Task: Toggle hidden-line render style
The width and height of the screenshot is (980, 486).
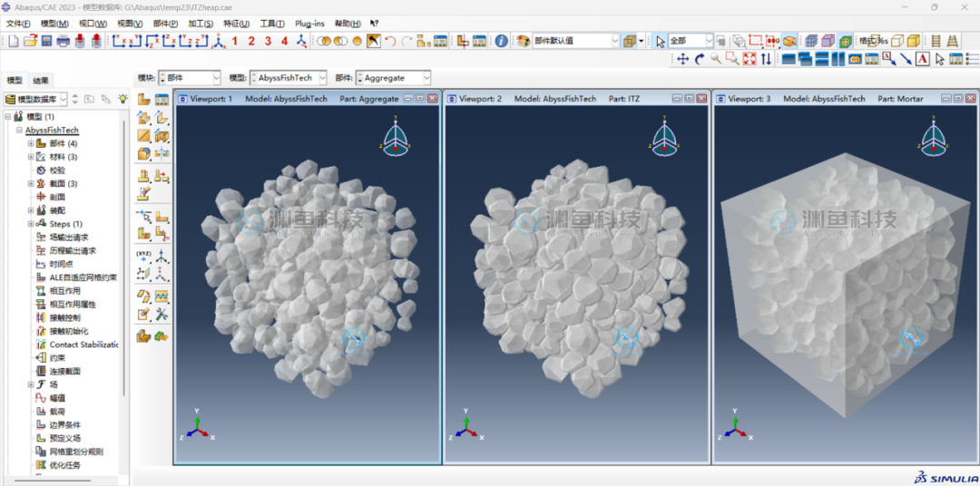Action: 897,41
